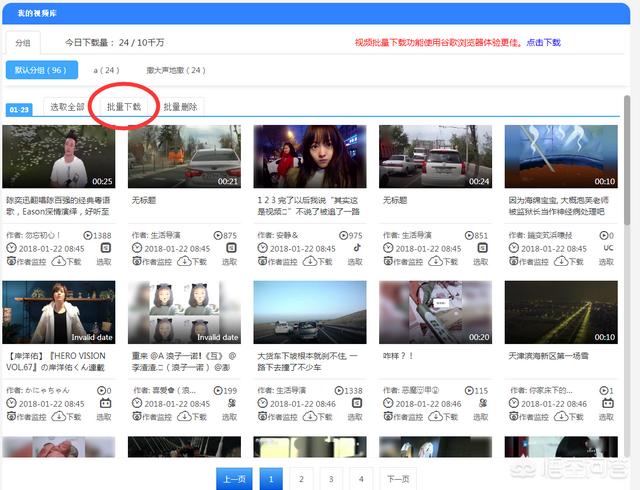Switch to group a (24)
The height and width of the screenshot is (490, 640).
pos(106,70)
